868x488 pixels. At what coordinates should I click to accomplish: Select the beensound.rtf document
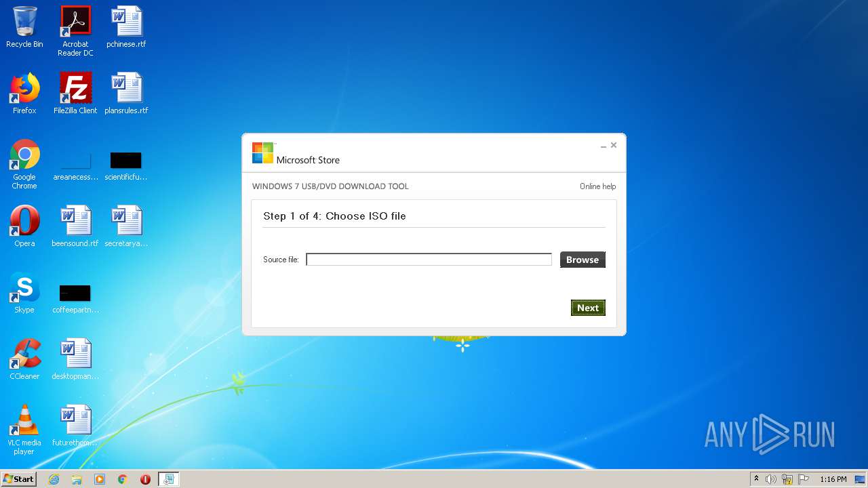(75, 226)
